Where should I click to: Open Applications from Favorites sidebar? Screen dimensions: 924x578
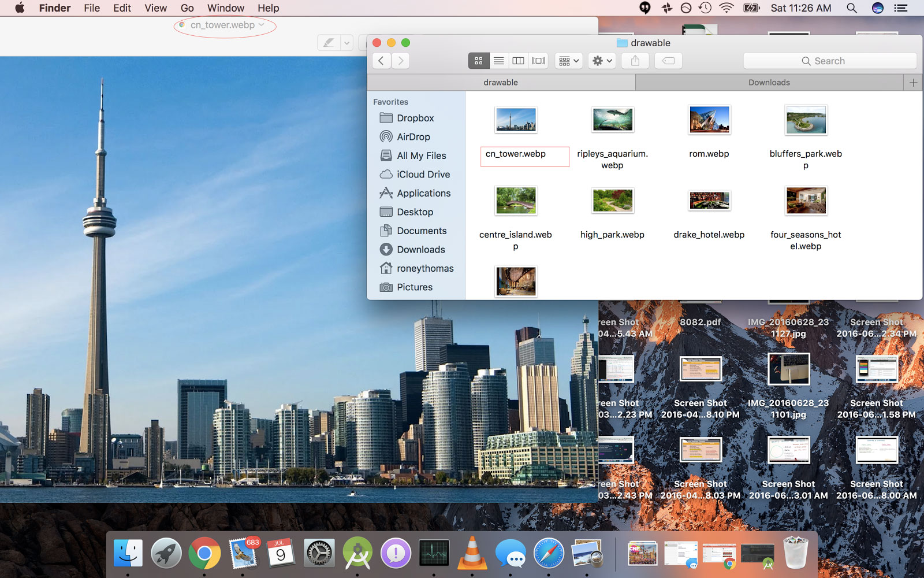pyautogui.click(x=423, y=193)
